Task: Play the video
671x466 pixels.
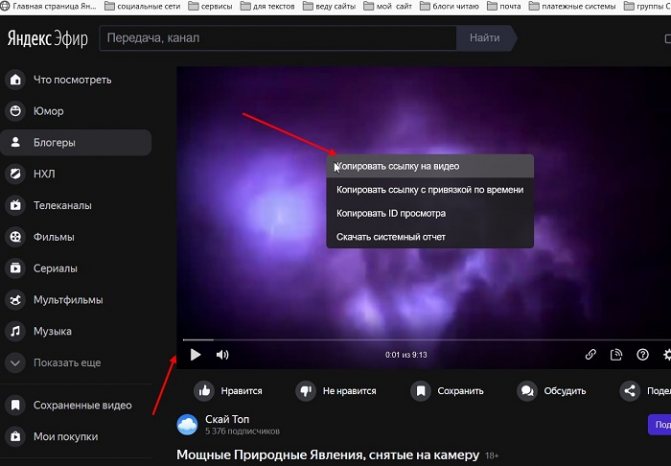Action: coord(196,355)
